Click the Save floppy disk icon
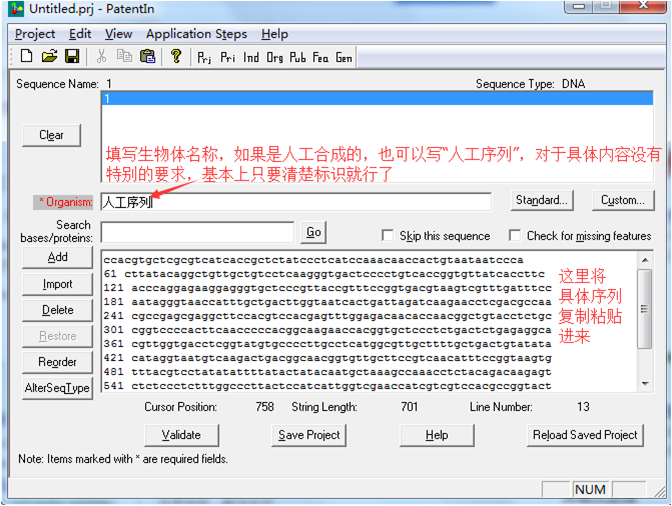 coord(71,56)
